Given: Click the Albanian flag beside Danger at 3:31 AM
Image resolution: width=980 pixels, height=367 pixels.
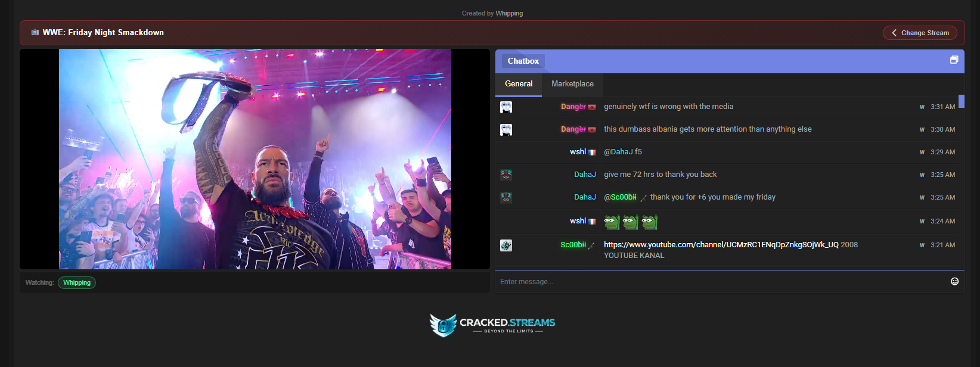Looking at the screenshot, I should click(x=592, y=107).
